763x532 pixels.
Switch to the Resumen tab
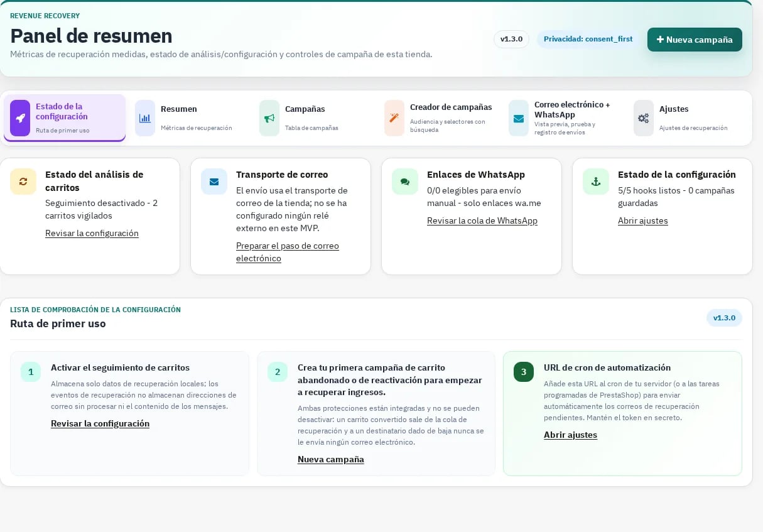pyautogui.click(x=189, y=118)
